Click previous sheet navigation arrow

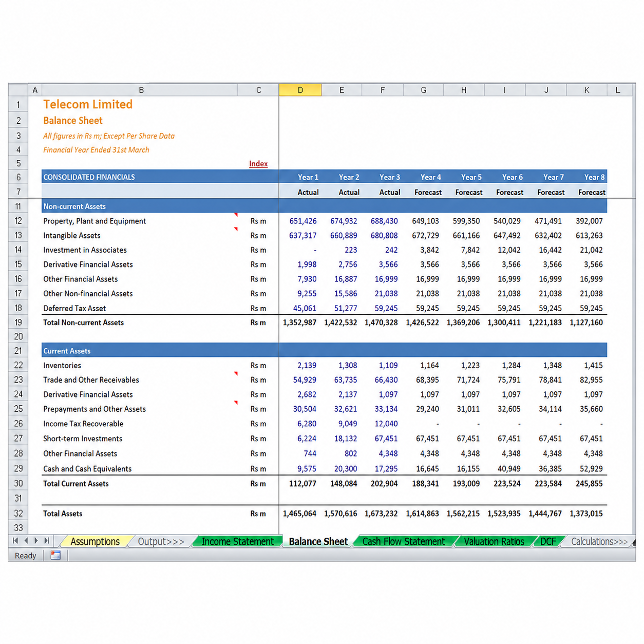tap(26, 541)
